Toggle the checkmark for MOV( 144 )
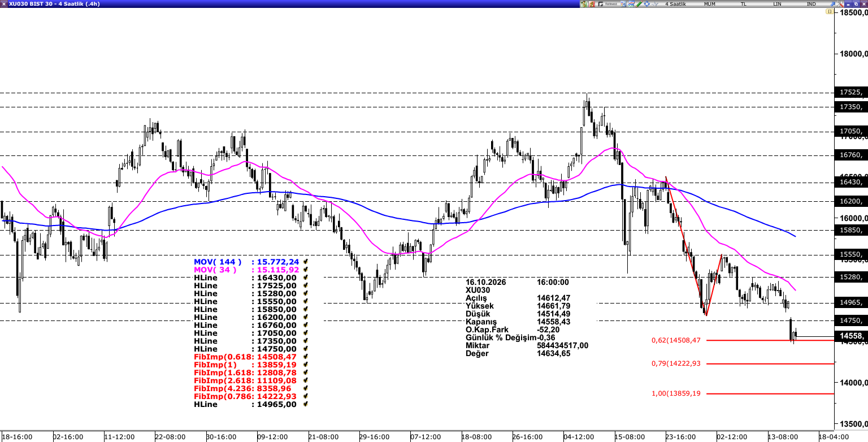This screenshot has height=442, width=868. [306, 262]
